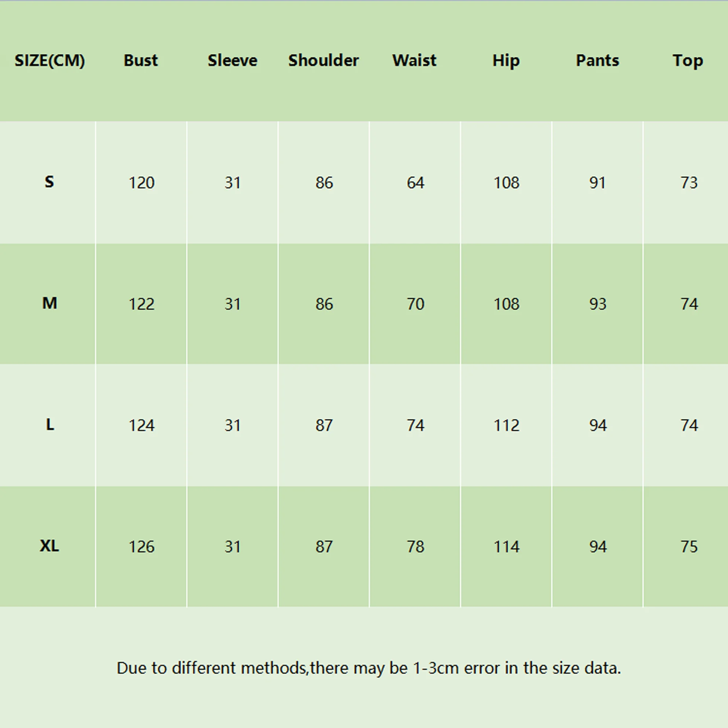Click the Pants column header
Image resolution: width=728 pixels, height=728 pixels.
(x=597, y=61)
